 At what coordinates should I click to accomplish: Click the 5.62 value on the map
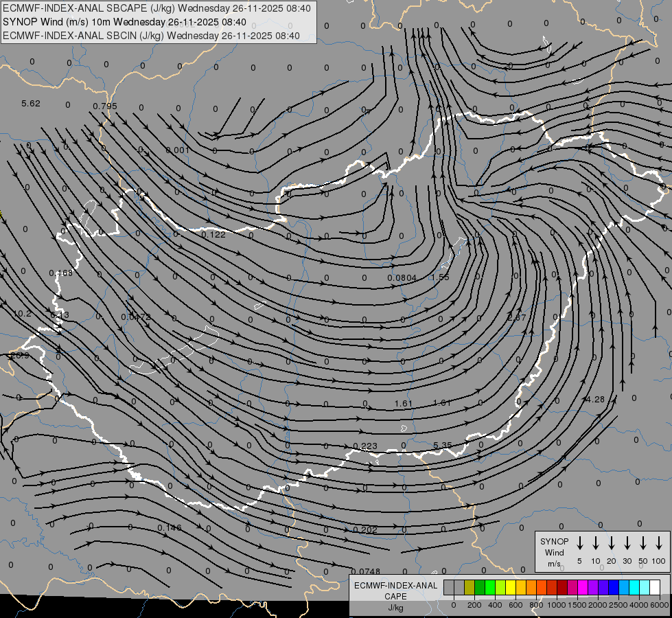click(30, 104)
